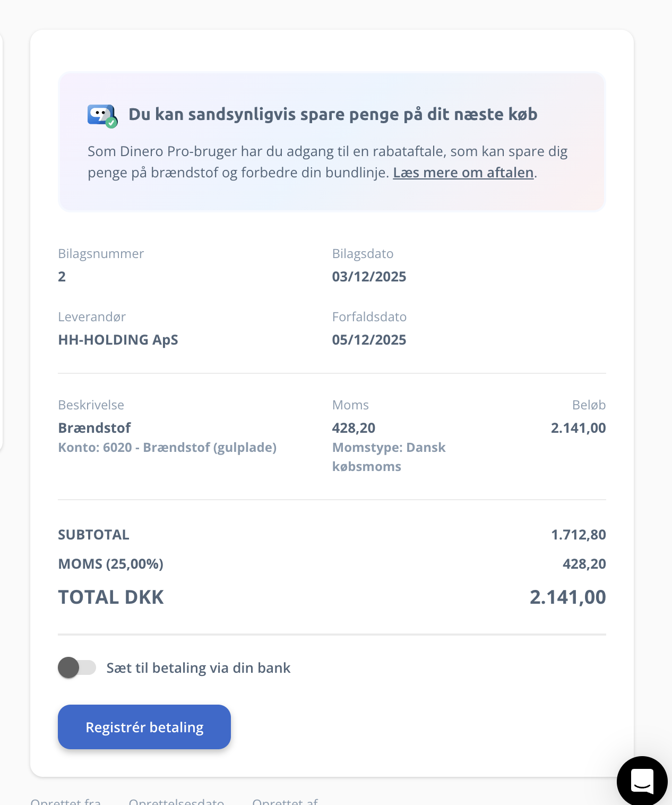The width and height of the screenshot is (672, 805).
Task: Select the supplier name HH-HOLDING ApS
Action: coord(118,340)
